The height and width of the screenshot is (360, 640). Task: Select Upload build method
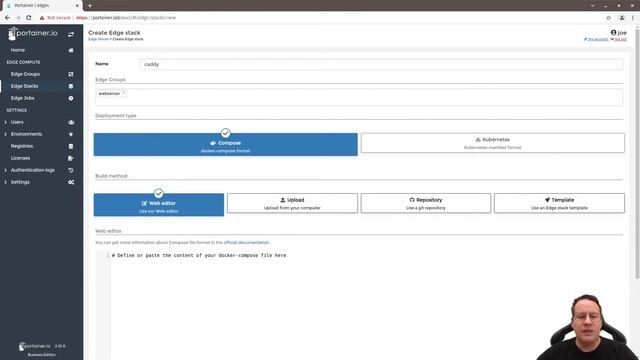(292, 203)
